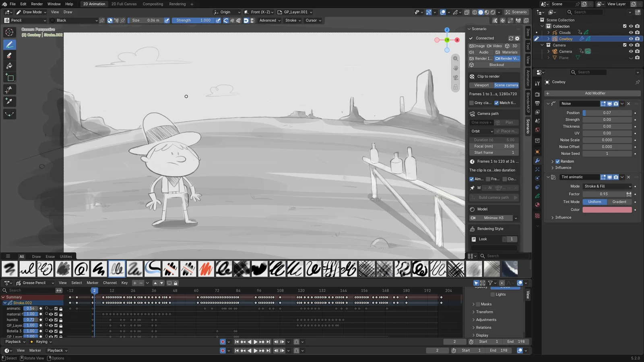Select the Eyedropper tool in left toolbar
The height and width of the screenshot is (362, 644).
point(10,101)
